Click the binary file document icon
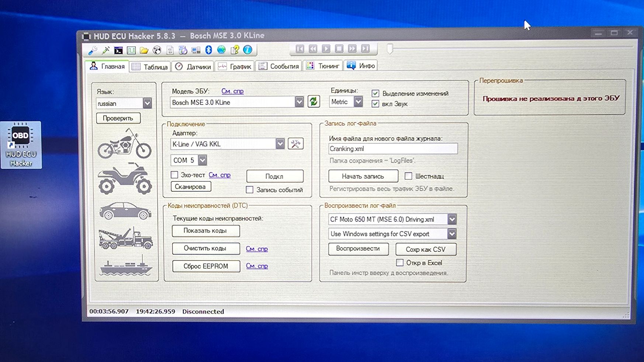The image size is (644, 362). tap(170, 50)
